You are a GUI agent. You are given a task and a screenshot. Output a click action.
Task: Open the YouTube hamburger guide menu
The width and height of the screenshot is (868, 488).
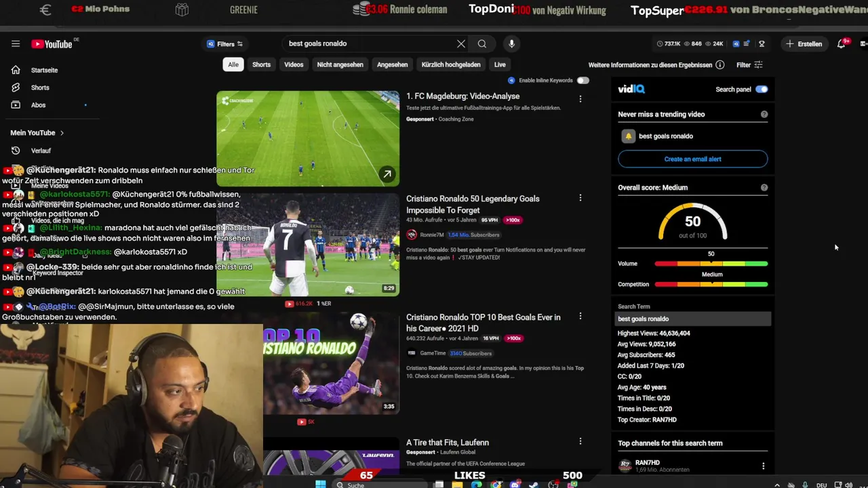coord(16,44)
